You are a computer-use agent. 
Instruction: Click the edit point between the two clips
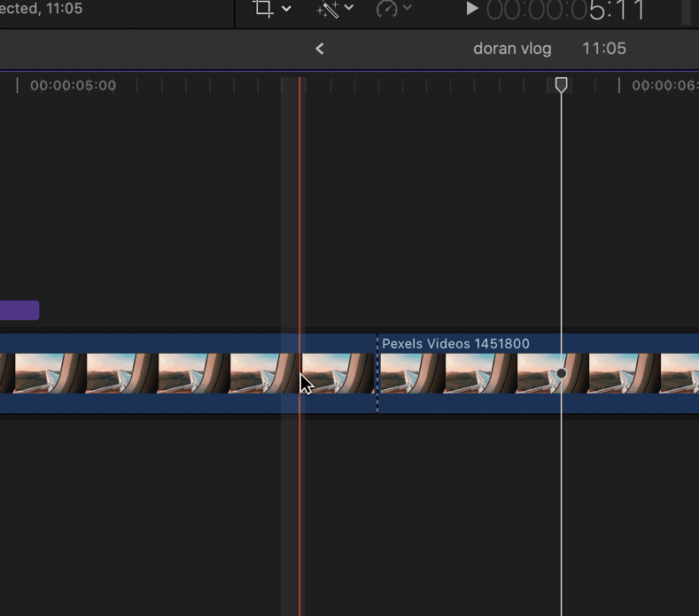[377, 373]
